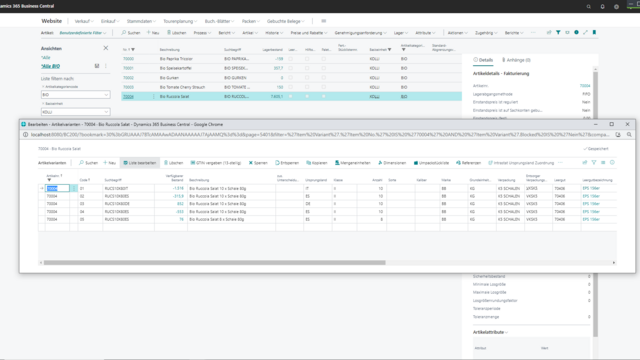The width and height of the screenshot is (640, 360).
Task: Open the hamburger menu beside Gebuchte Belege
Action: pyautogui.click(x=324, y=21)
